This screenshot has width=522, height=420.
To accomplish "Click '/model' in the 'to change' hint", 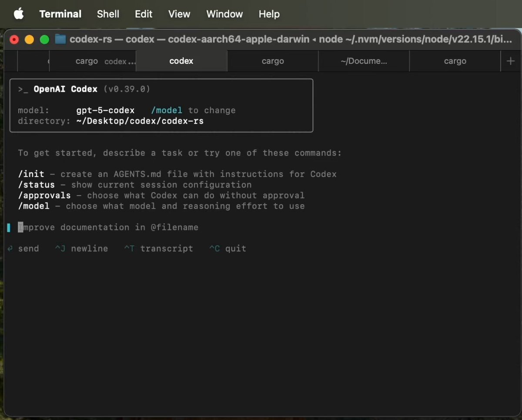I will 167,110.
